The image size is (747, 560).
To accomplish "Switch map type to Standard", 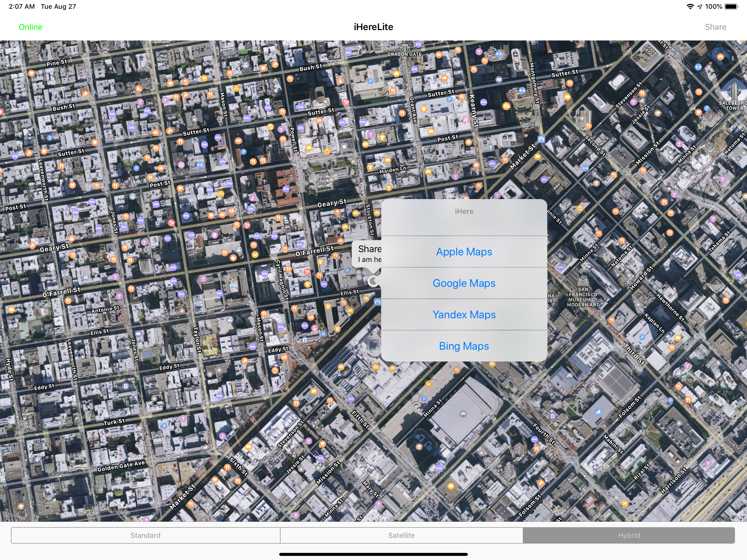I will click(145, 535).
